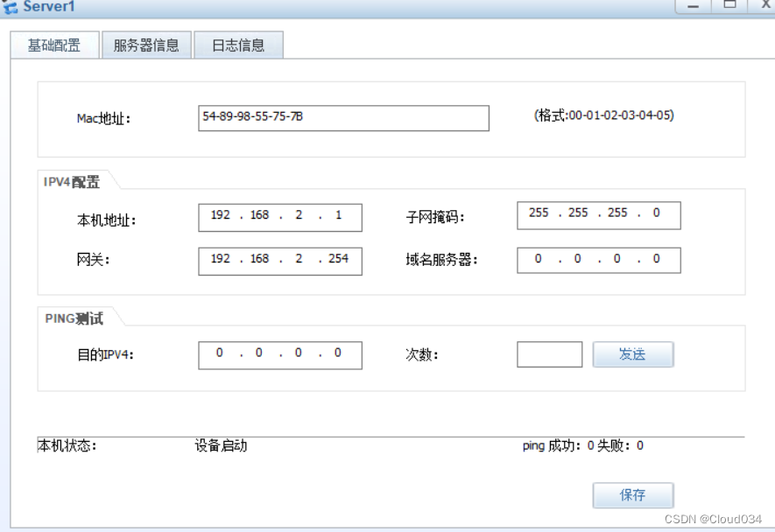Click the 子网掩码 field
Image resolution: width=775 pixels, height=532 pixels.
point(599,215)
